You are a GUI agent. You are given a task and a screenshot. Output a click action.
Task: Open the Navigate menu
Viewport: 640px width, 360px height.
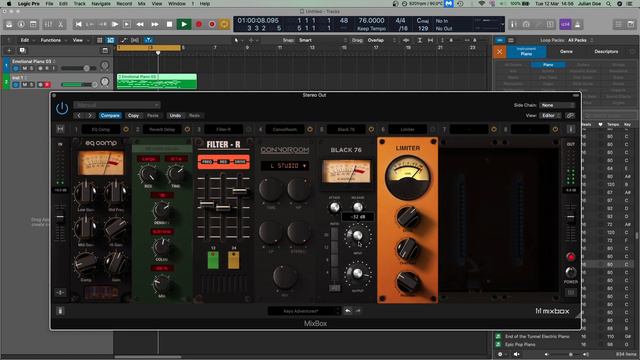pos(101,4)
